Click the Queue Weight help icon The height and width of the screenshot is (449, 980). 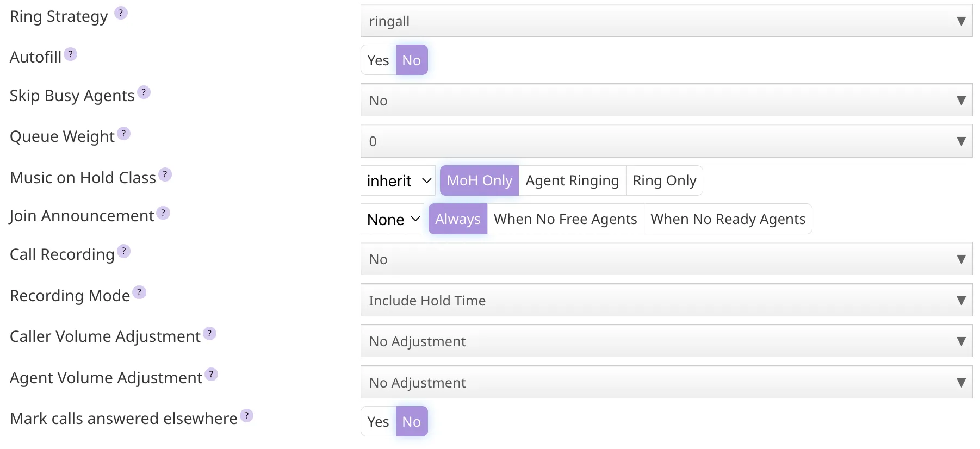tap(123, 134)
